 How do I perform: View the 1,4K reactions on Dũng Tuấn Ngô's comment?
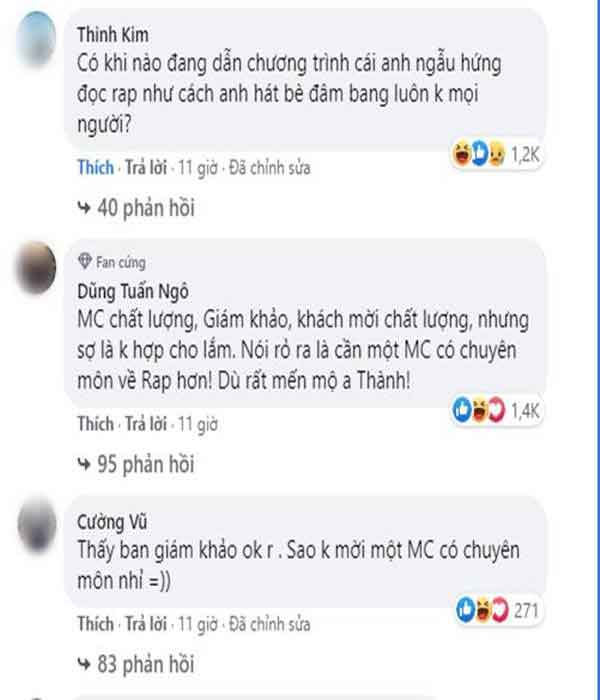click(x=497, y=410)
